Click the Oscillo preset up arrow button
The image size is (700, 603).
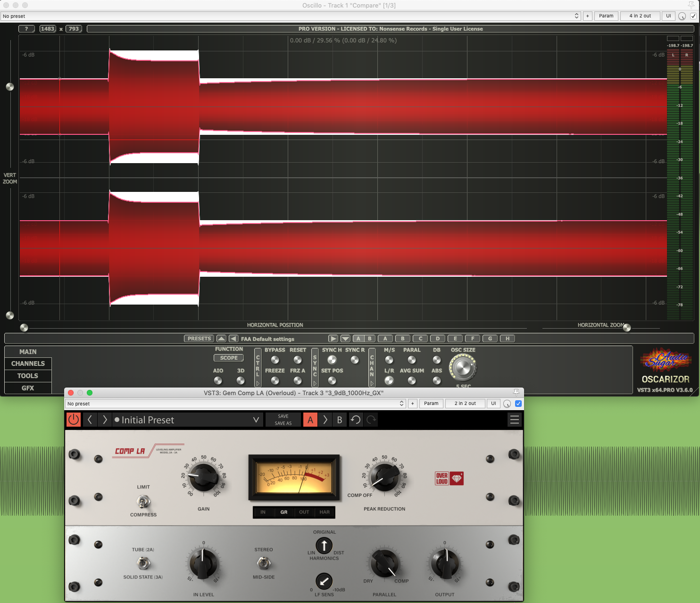(x=221, y=339)
